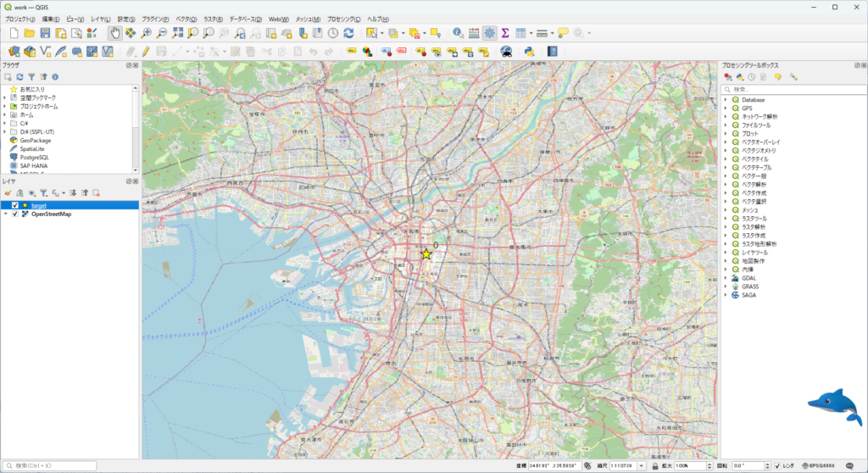
Task: Create a new project with the blank page icon
Action: [14, 34]
